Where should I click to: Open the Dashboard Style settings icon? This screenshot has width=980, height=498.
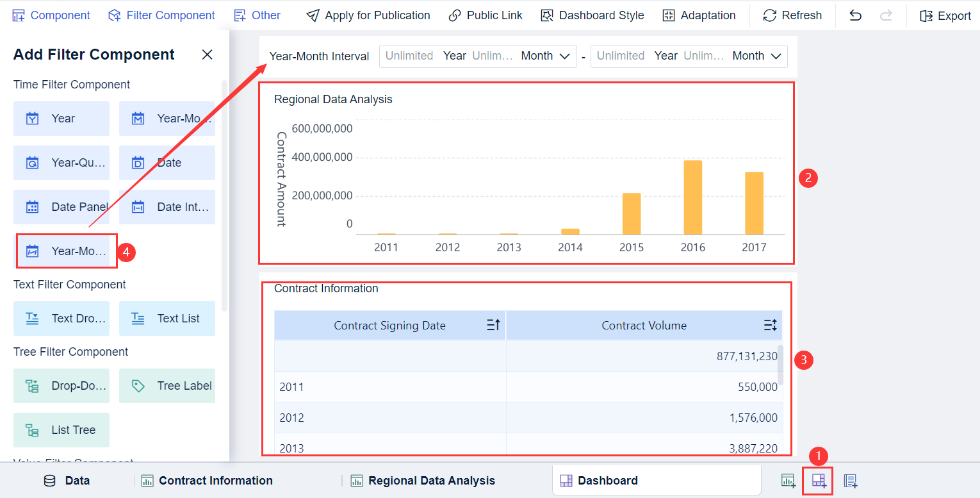click(546, 15)
